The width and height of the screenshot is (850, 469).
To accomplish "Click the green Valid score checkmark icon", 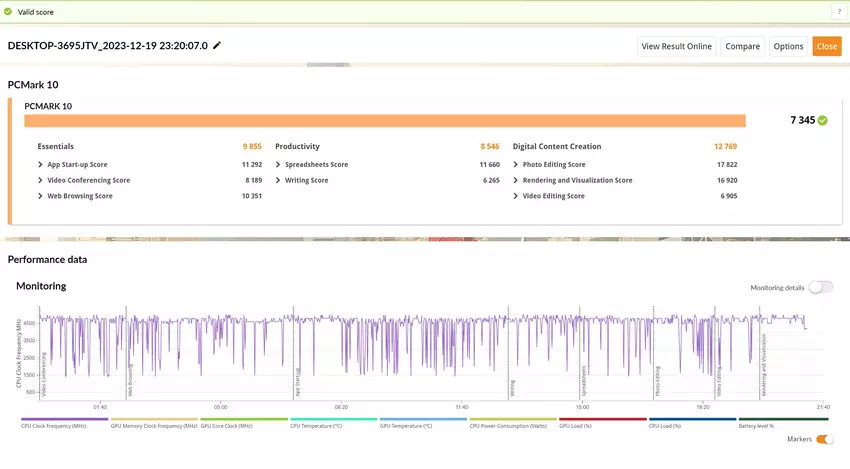I will point(9,12).
